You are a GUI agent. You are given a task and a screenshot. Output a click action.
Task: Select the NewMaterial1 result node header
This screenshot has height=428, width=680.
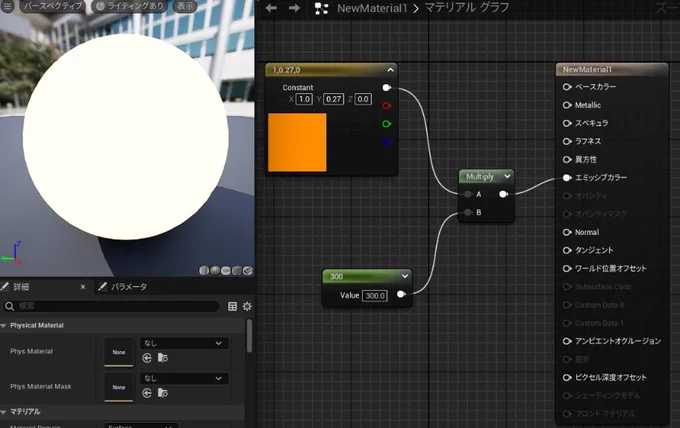[x=612, y=69]
